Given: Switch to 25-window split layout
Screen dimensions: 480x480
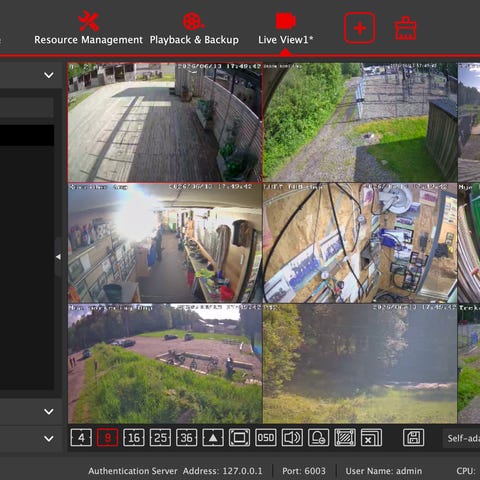Looking at the screenshot, I should click(x=160, y=437).
